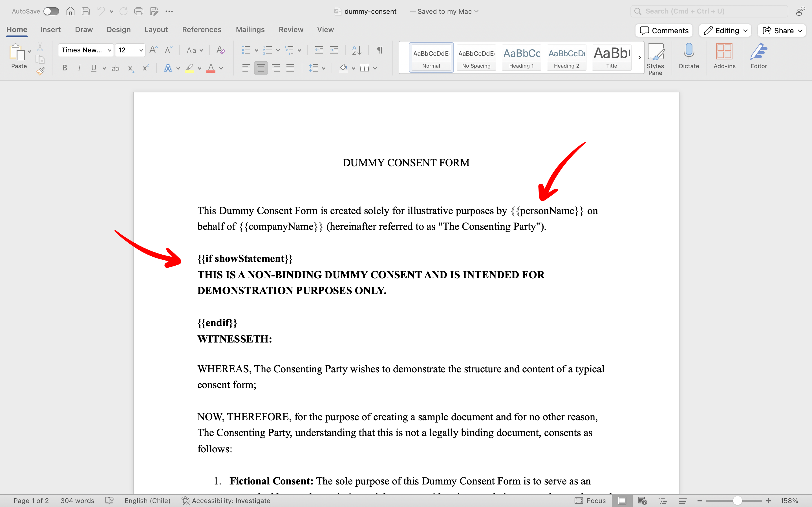812x507 pixels.
Task: Click the Sort A-Z icon
Action: 356,50
